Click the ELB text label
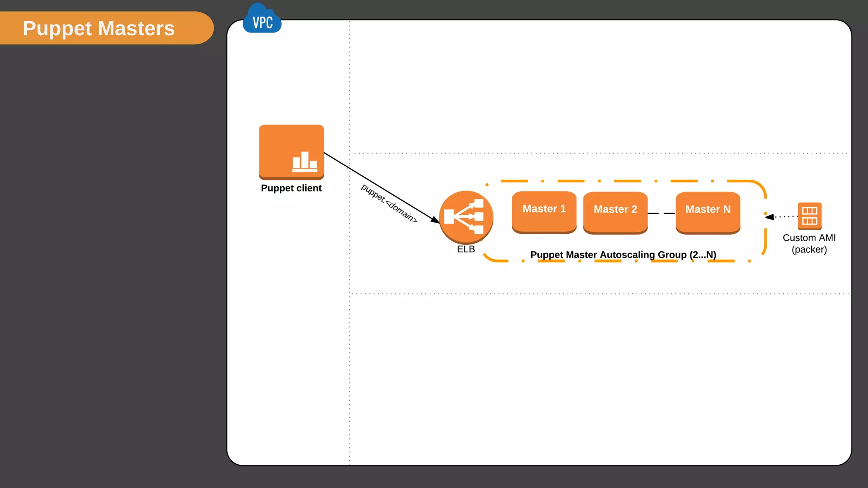Image resolution: width=868 pixels, height=488 pixels. click(x=466, y=249)
